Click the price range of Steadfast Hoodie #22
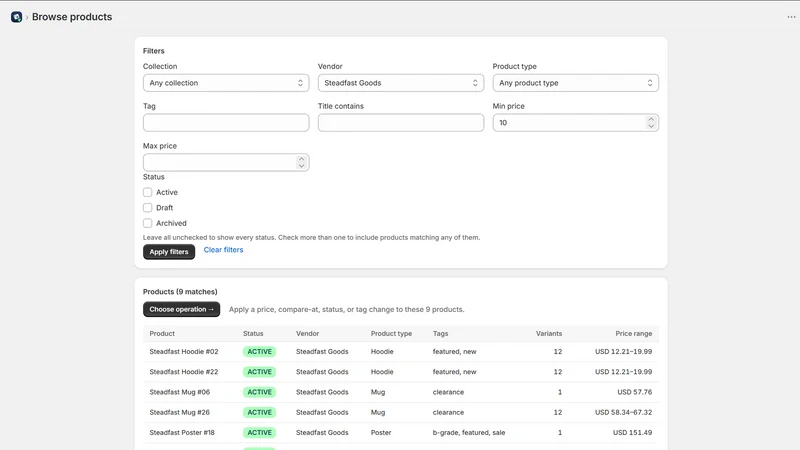Image resolution: width=800 pixels, height=450 pixels. 623,372
